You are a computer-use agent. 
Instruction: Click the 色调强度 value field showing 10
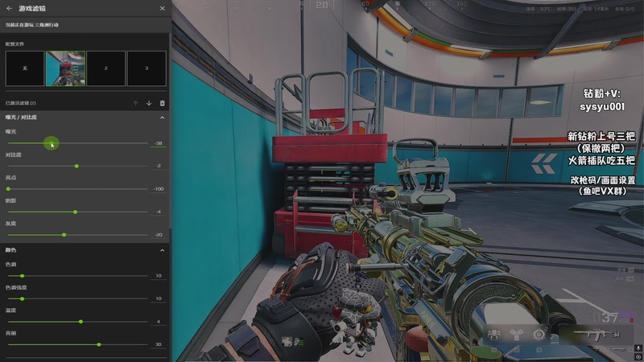[x=159, y=298]
